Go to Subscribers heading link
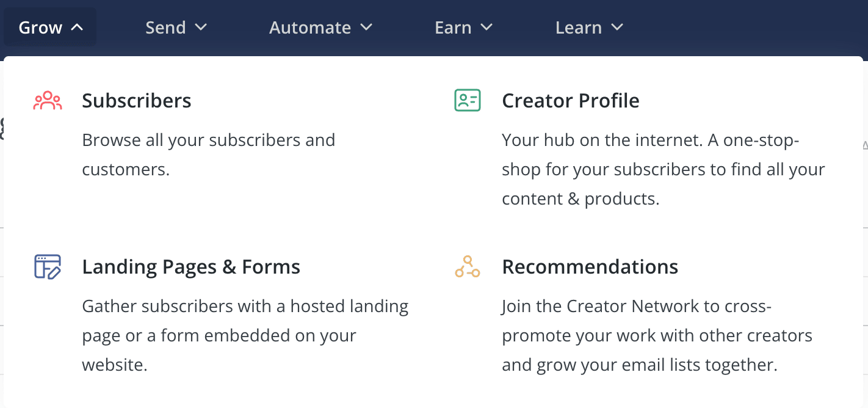The image size is (868, 408). pyautogui.click(x=137, y=101)
